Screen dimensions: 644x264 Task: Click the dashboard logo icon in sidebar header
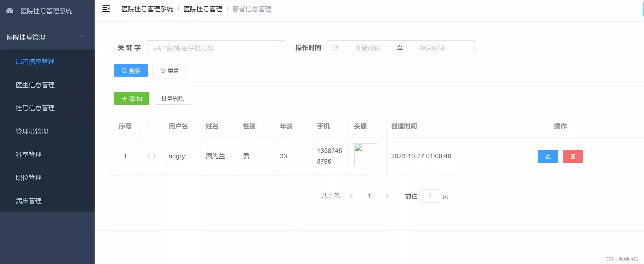coord(10,11)
